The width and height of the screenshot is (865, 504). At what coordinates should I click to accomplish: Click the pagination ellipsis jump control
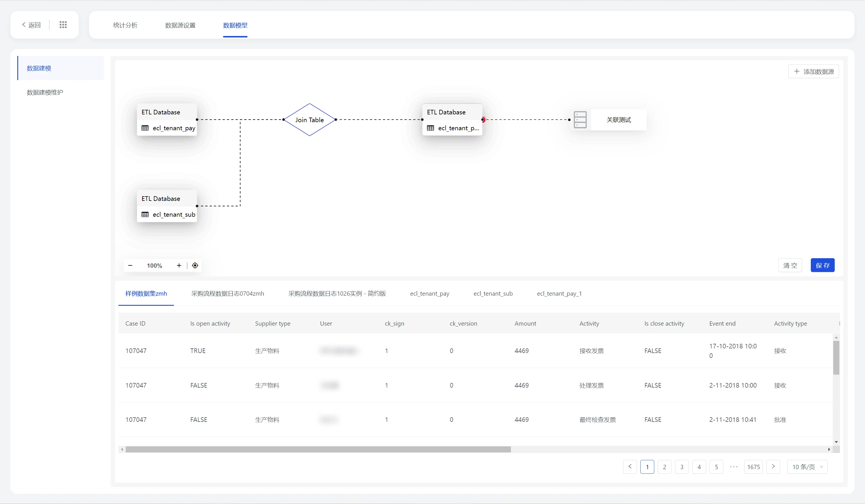tap(734, 467)
